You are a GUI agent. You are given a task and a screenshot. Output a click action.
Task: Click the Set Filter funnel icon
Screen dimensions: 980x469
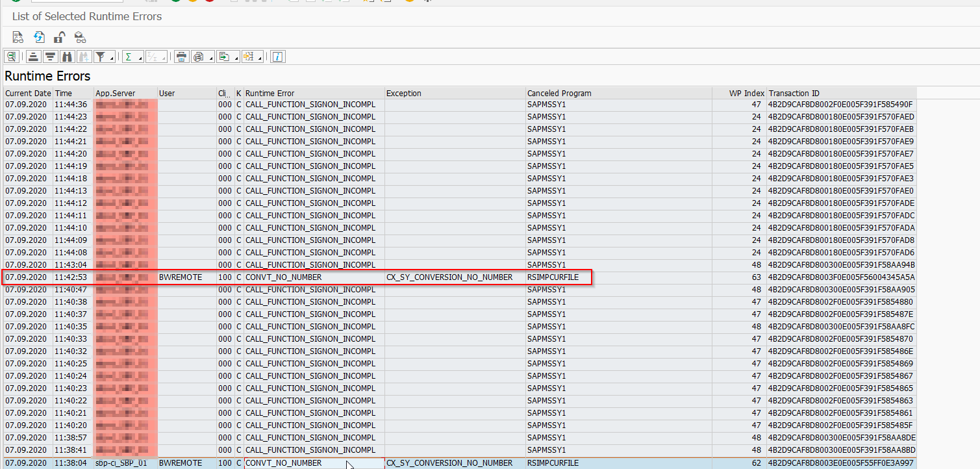pos(101,57)
